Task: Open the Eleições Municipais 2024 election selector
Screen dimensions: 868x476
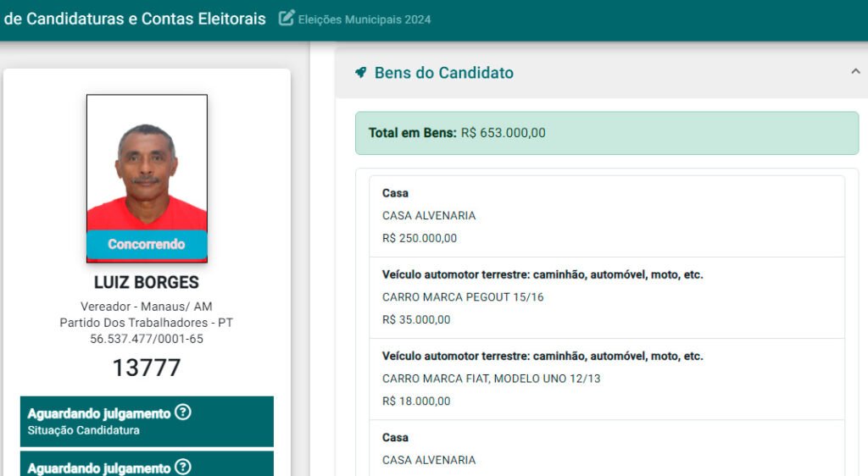Action: [x=364, y=19]
